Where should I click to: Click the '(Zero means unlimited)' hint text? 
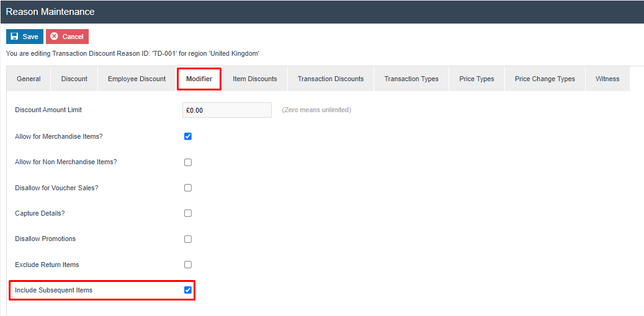tap(316, 110)
